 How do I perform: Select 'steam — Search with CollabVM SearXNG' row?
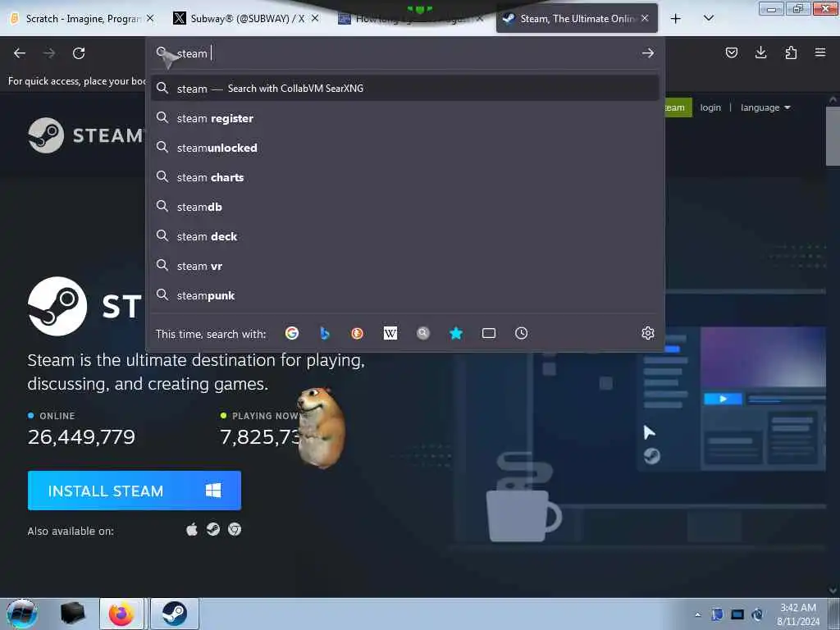pos(404,88)
